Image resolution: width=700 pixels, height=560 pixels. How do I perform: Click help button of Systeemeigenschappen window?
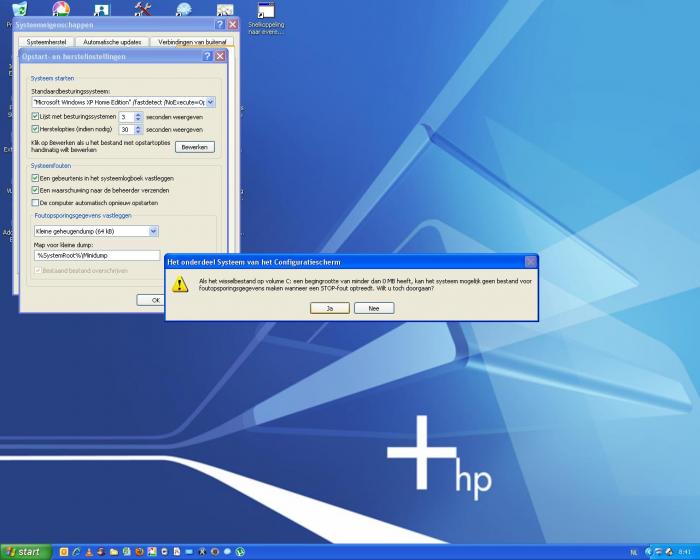point(220,25)
